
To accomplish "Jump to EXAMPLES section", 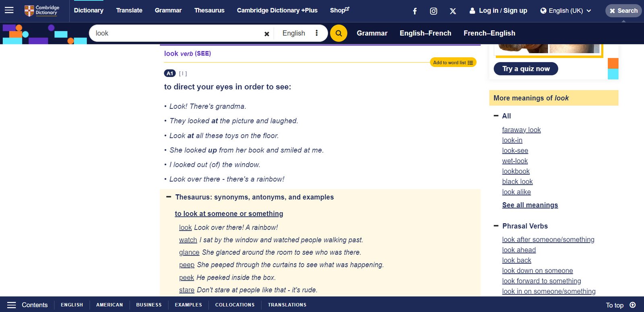I will [188, 305].
